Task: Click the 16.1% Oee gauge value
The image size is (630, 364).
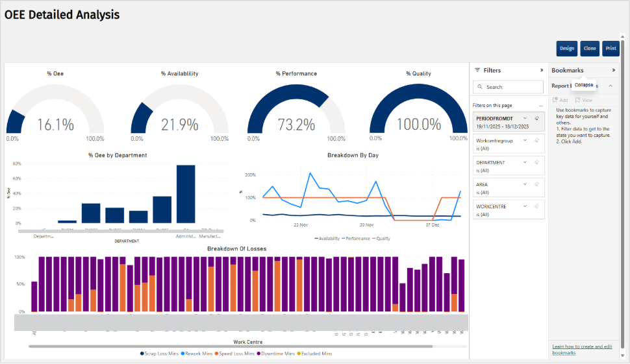Action: tap(55, 125)
